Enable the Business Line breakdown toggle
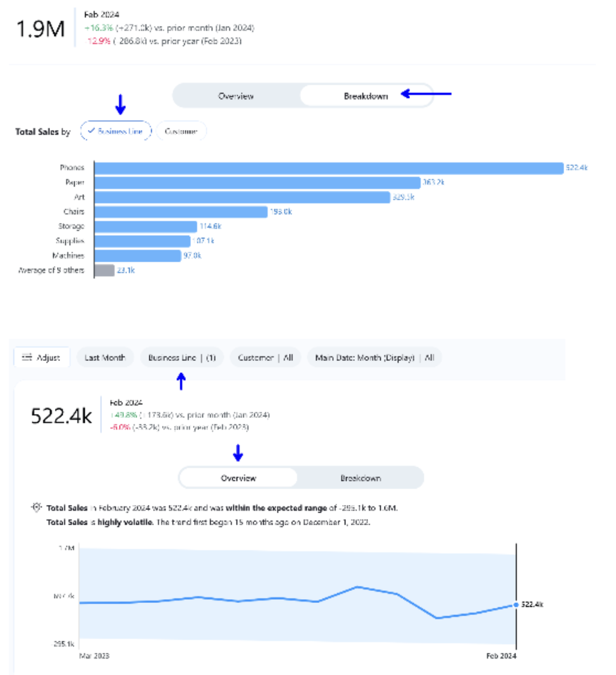616x675 pixels. (120, 131)
